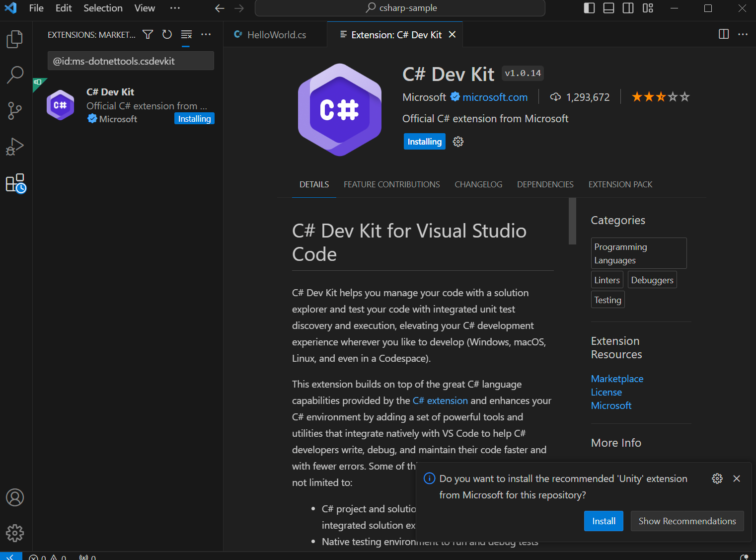Open the Selection menu
Image resolution: width=756 pixels, height=560 pixels.
[103, 8]
